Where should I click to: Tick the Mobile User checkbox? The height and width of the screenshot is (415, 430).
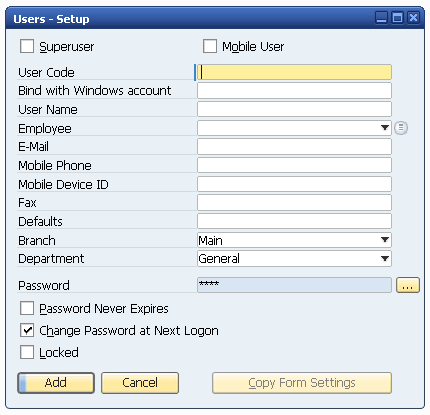coord(210,46)
